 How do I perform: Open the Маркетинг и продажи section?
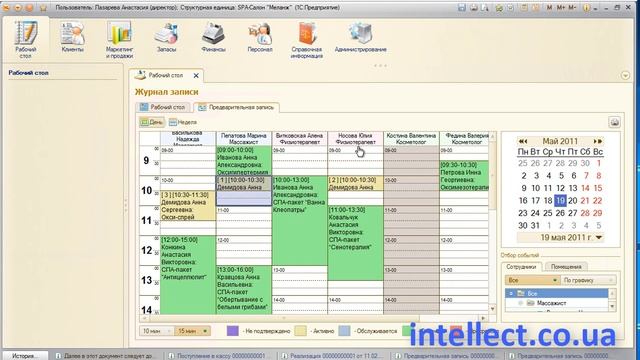(x=119, y=39)
